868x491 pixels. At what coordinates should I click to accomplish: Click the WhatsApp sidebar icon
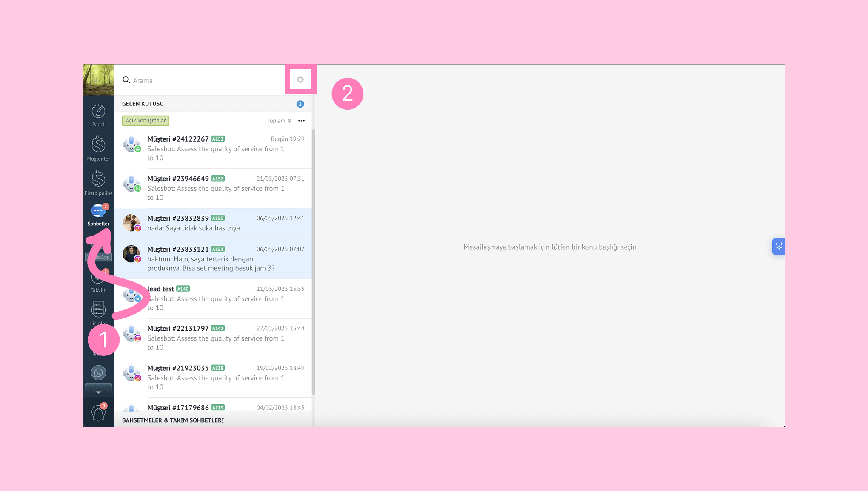[98, 373]
